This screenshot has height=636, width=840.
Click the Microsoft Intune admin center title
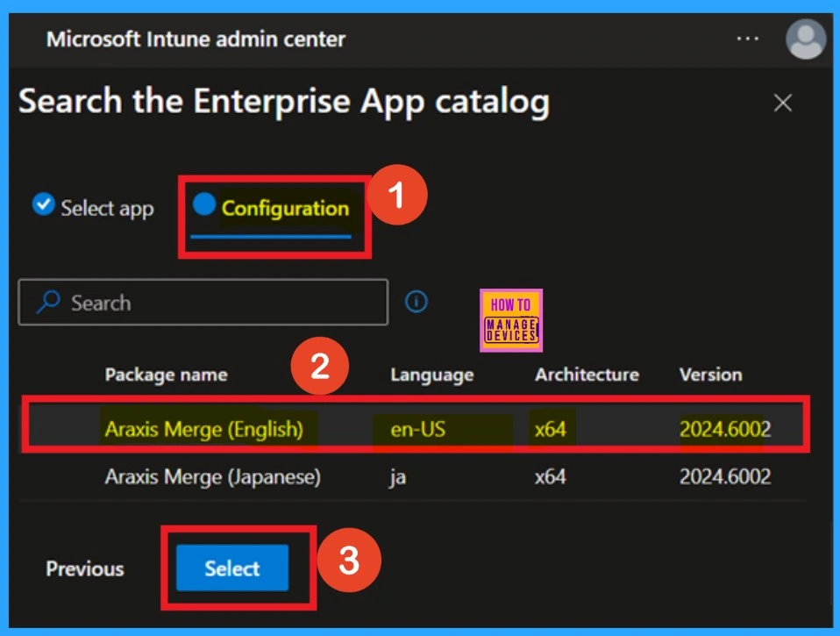196,39
